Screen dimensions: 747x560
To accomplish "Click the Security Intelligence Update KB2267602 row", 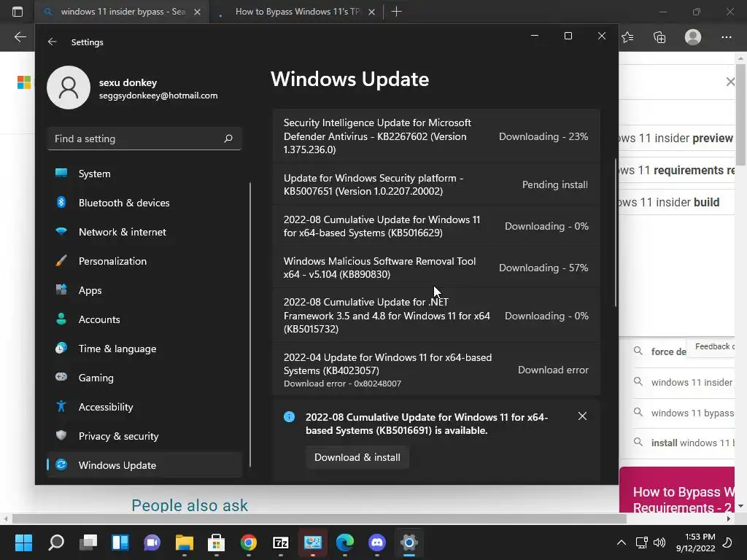I will [436, 136].
